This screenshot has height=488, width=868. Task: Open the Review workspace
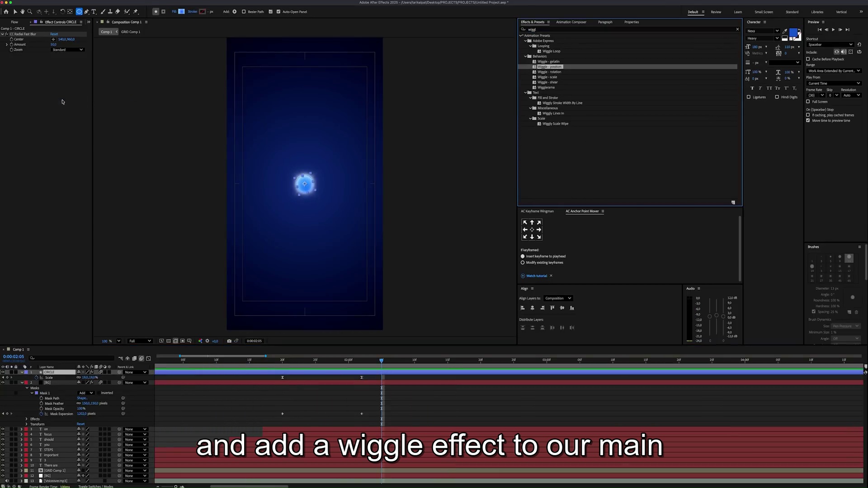(x=716, y=12)
